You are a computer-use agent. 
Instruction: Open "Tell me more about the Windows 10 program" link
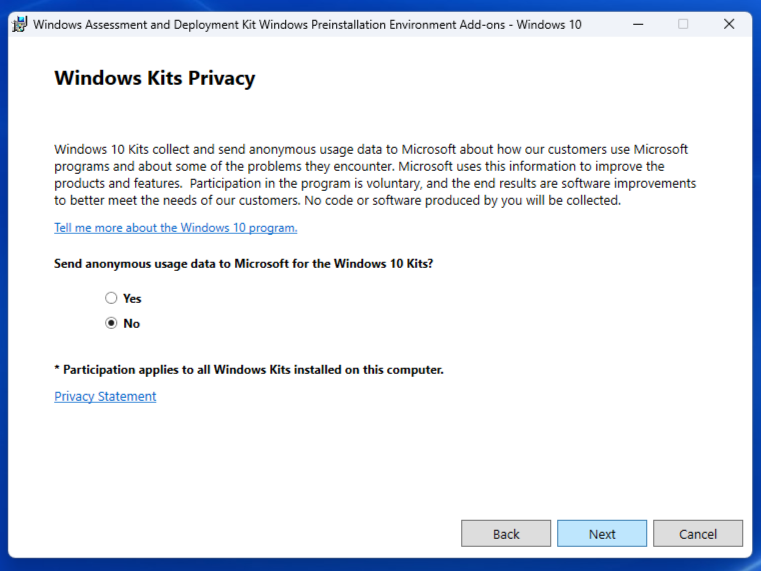click(x=175, y=228)
